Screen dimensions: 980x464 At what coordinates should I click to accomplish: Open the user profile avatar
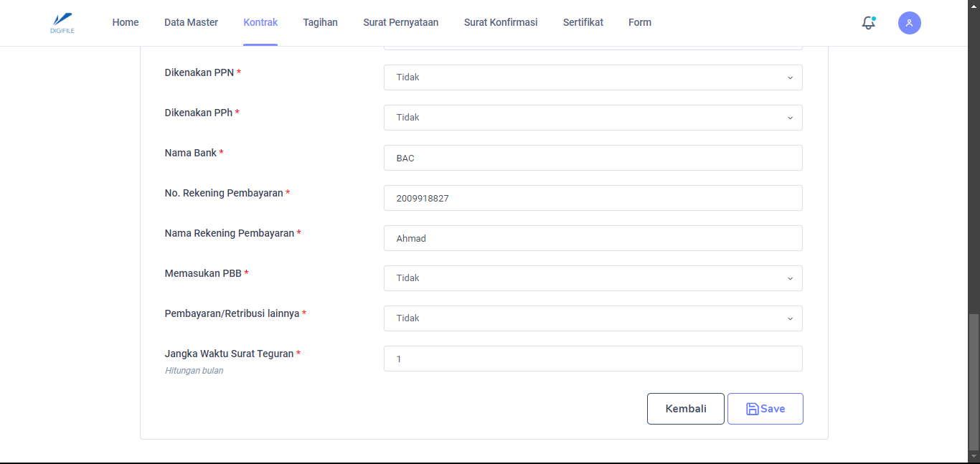[x=909, y=23]
